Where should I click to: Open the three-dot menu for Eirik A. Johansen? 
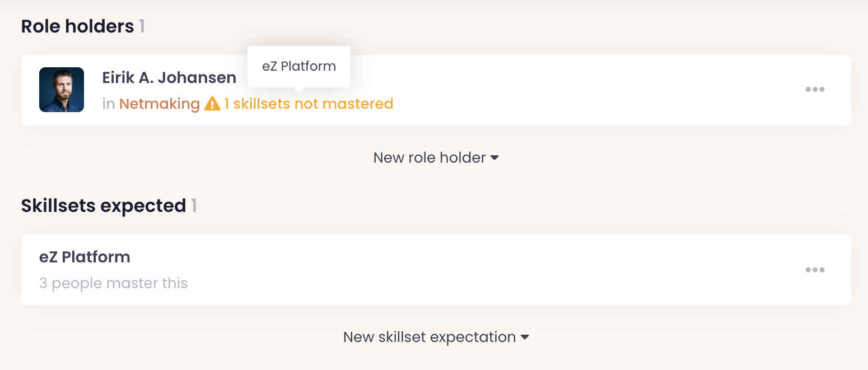coord(815,90)
